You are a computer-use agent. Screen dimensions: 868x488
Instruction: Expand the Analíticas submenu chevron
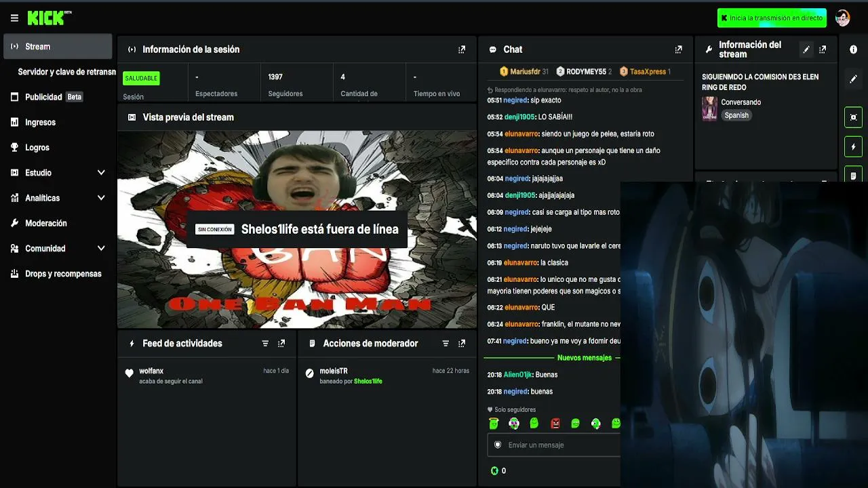[x=101, y=198]
